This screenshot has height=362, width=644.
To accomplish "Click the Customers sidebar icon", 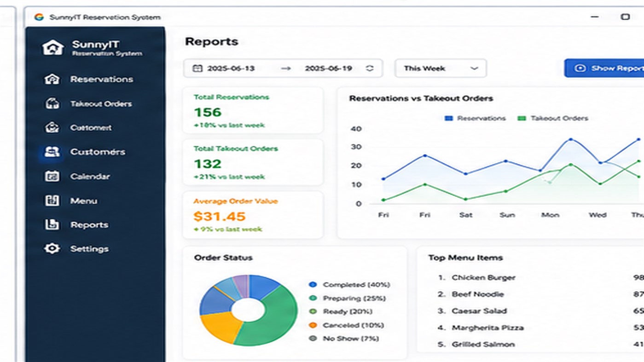I will tap(52, 152).
